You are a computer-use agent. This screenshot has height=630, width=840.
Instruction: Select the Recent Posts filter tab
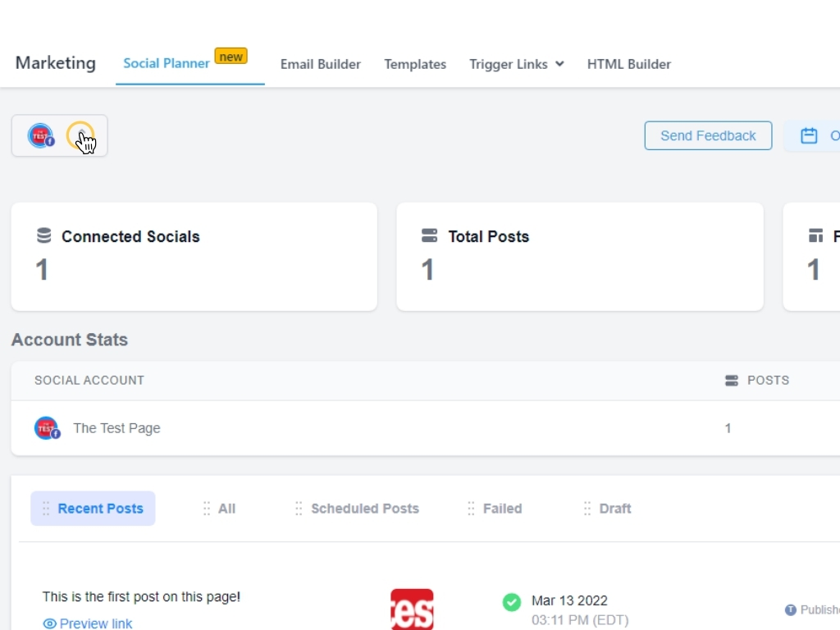[x=93, y=509]
